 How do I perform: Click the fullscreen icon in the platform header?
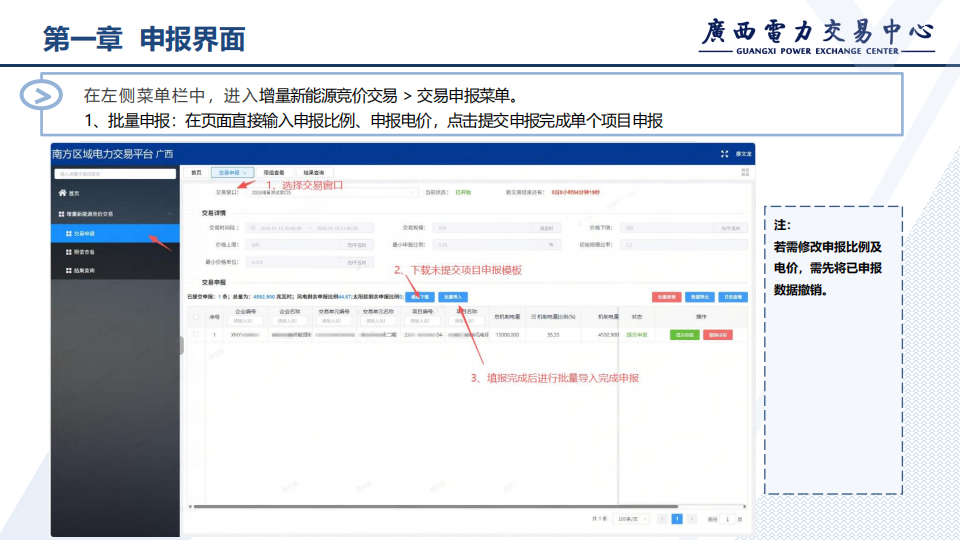pyautogui.click(x=724, y=154)
